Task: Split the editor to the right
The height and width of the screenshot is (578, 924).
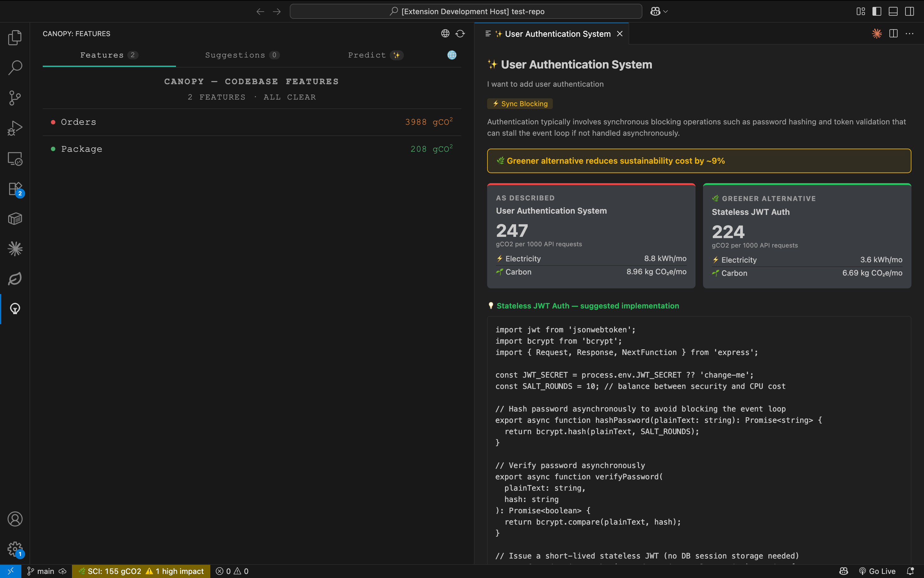Action: click(x=894, y=34)
